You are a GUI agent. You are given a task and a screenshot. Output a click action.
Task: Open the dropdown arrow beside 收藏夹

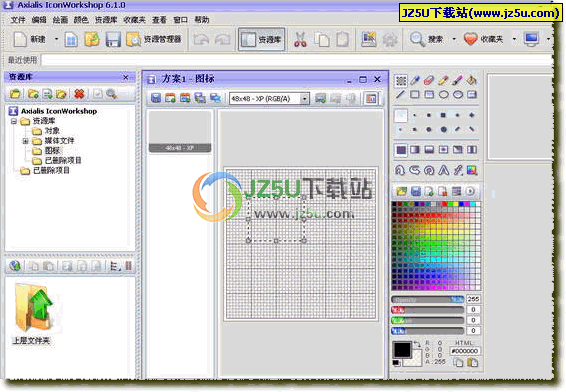coord(514,39)
